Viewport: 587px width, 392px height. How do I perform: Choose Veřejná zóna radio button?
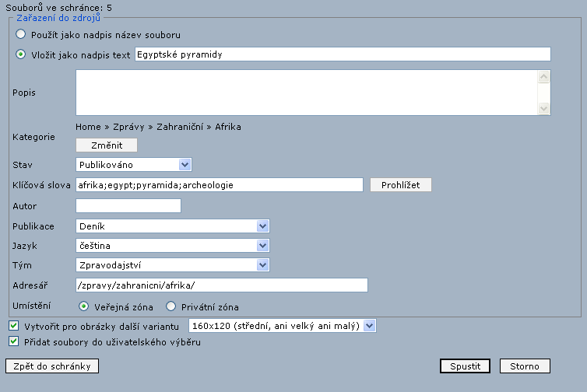pyautogui.click(x=84, y=306)
